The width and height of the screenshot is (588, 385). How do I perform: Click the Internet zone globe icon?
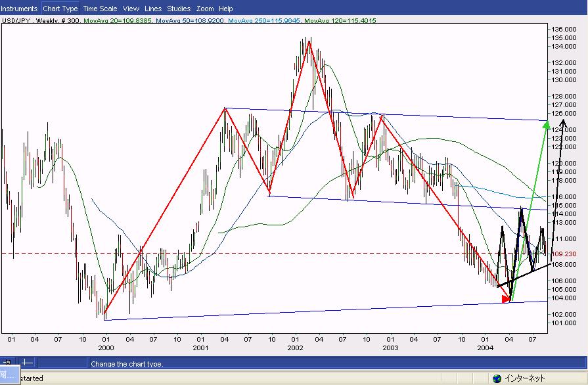[x=497, y=378]
